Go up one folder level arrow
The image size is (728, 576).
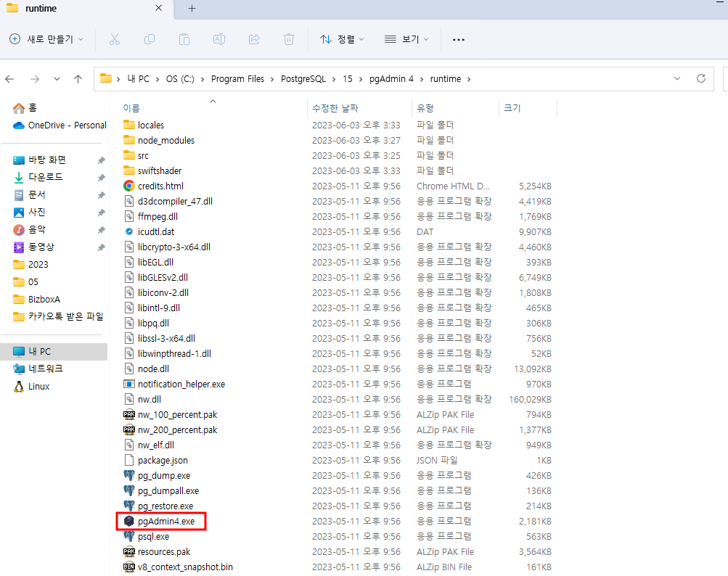pyautogui.click(x=78, y=79)
